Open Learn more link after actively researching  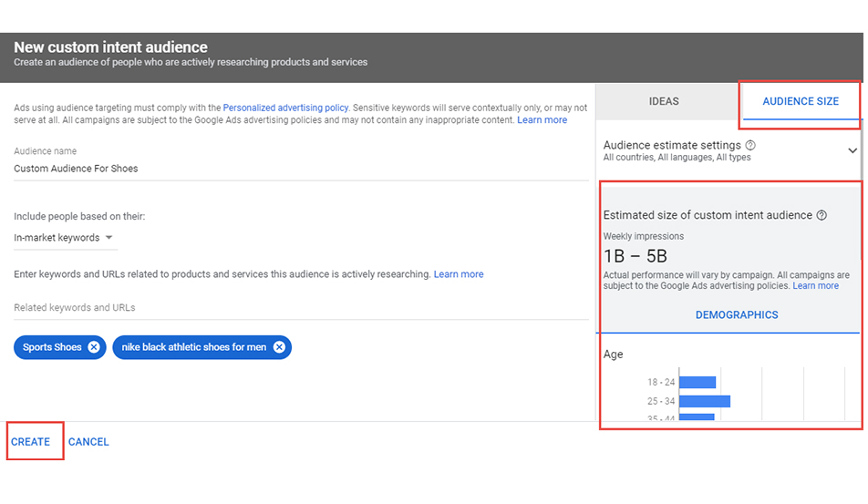459,273
